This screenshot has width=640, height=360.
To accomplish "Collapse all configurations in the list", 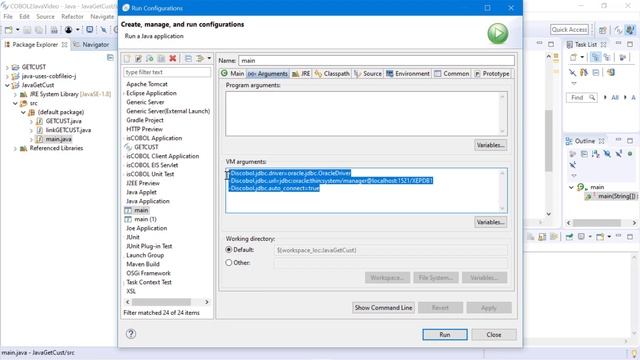I will 188,59.
